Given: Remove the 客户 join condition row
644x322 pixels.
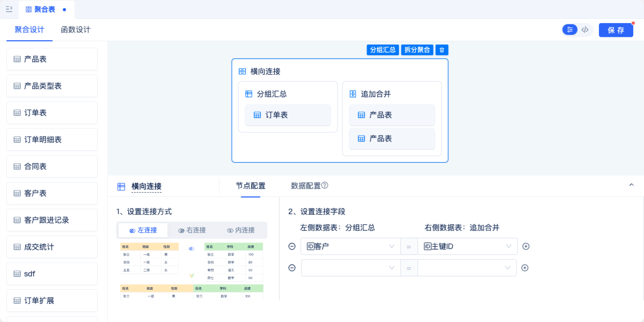Looking at the screenshot, I should 292,246.
